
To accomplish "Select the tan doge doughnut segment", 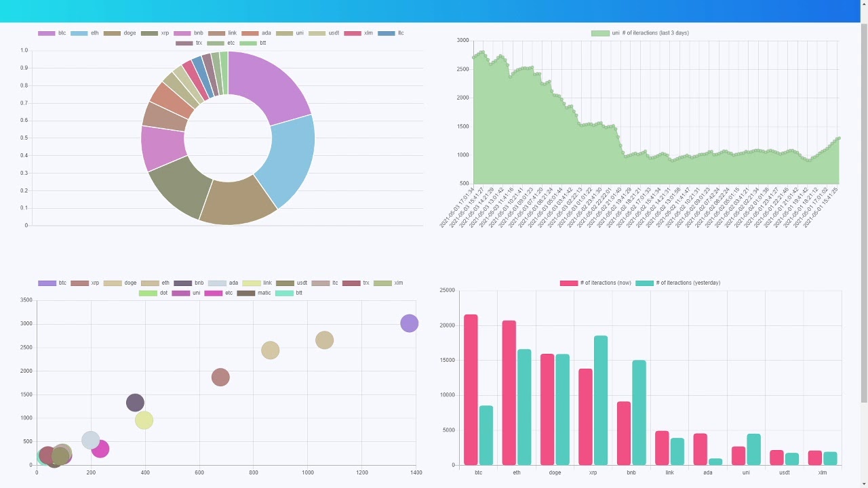I will pyautogui.click(x=236, y=202).
